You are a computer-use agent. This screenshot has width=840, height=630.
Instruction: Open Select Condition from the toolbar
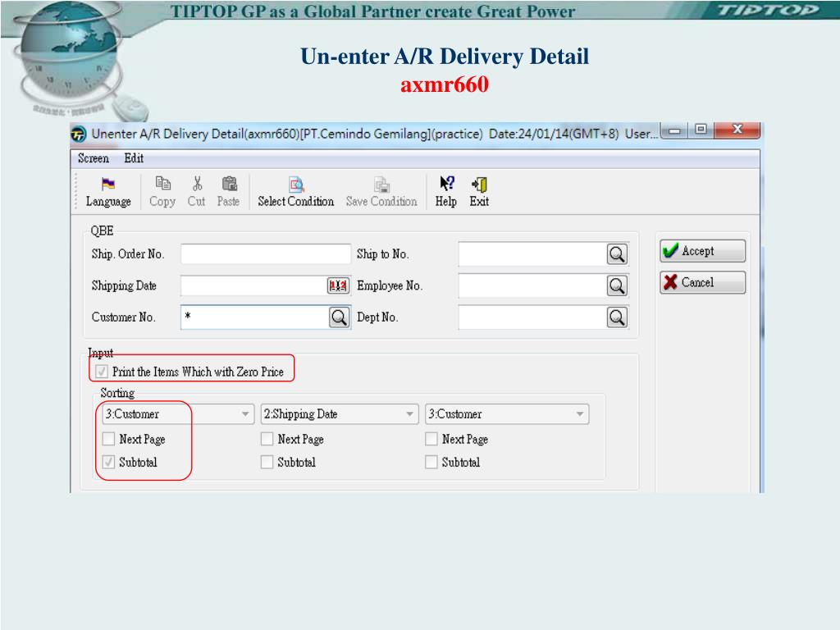(x=295, y=192)
